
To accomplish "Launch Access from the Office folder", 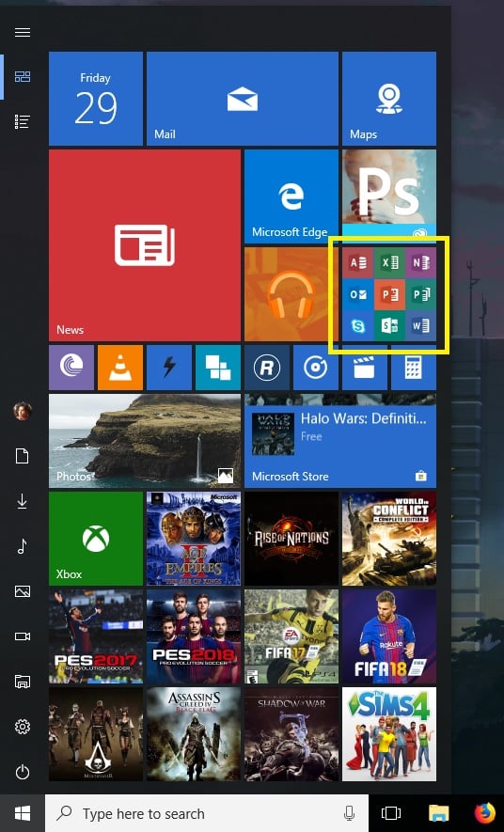I will [x=358, y=262].
